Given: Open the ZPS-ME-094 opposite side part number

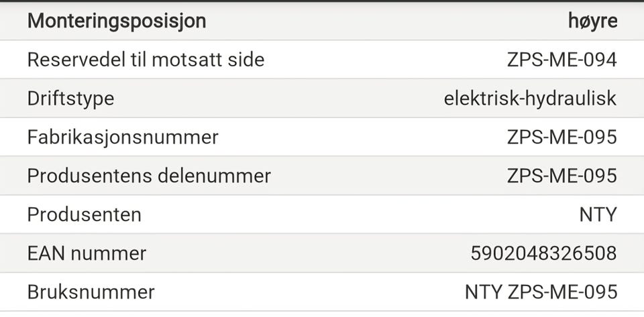Looking at the screenshot, I should tap(561, 60).
